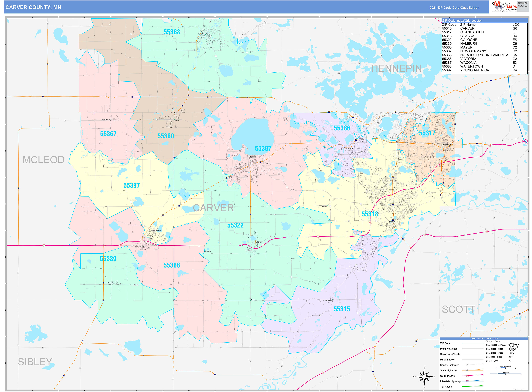Viewport: 532px width, 392px height.
Task: Click ZIP code label 55322
Action: click(235, 225)
